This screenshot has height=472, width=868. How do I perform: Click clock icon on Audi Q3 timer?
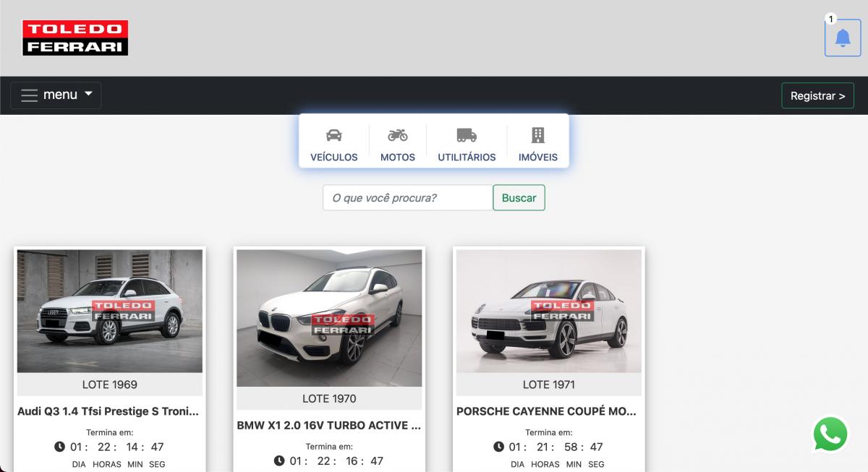60,447
